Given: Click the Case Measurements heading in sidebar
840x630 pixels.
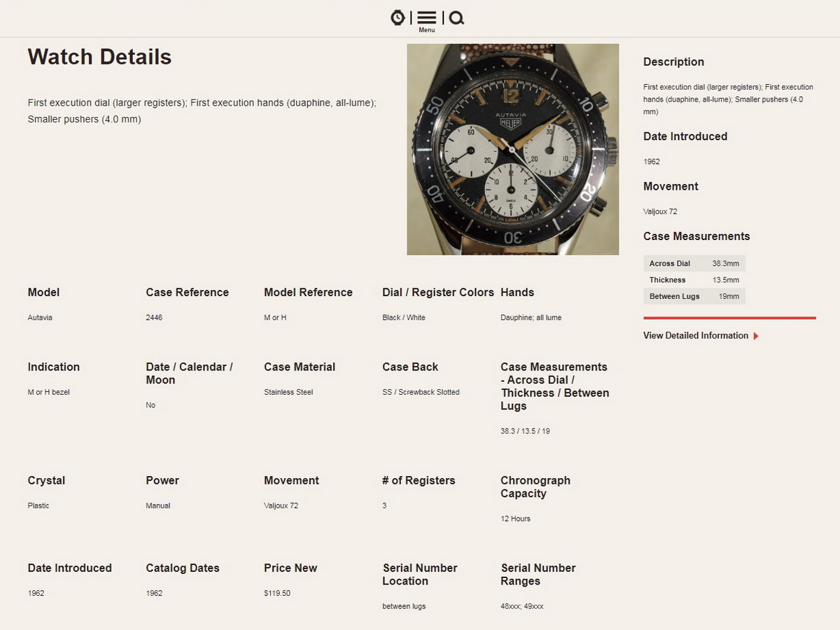Looking at the screenshot, I should (696, 236).
